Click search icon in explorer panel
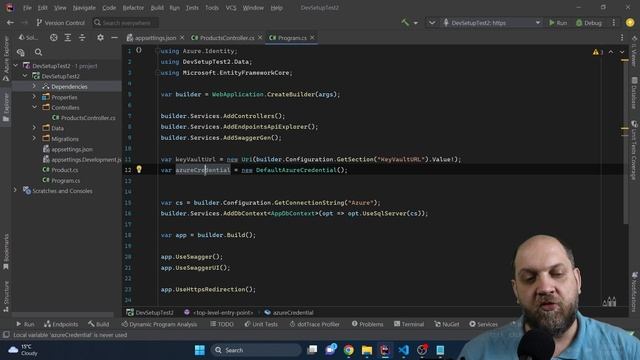Image resolution: width=640 pixels, height=360 pixels. click(38, 52)
